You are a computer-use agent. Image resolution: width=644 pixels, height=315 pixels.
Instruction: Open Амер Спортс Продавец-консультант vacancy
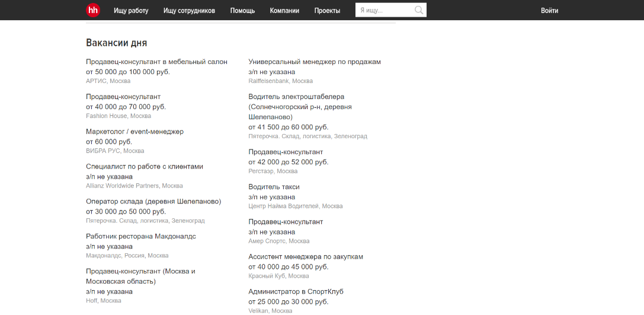(x=286, y=222)
